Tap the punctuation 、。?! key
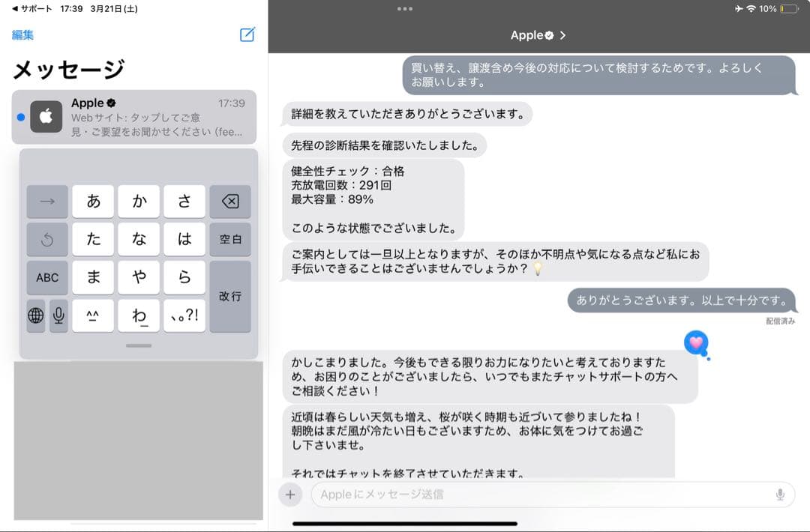Viewport: 810px width, 532px height. click(x=184, y=315)
